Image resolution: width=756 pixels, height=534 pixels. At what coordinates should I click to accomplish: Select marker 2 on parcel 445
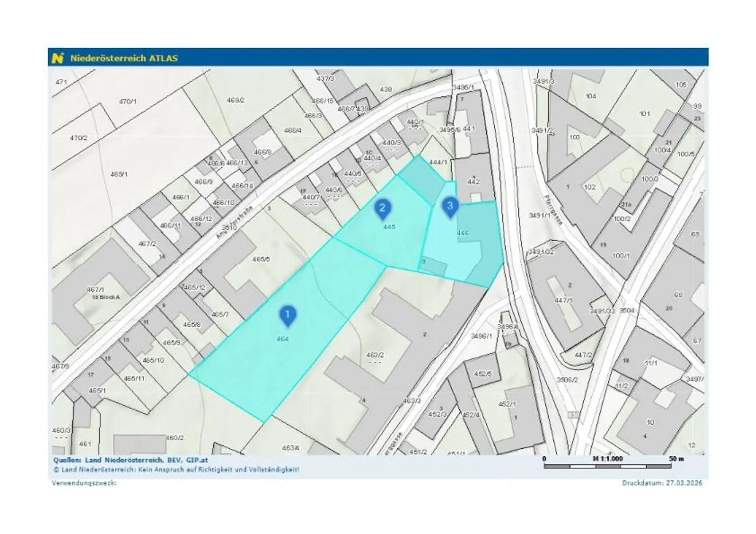(x=383, y=207)
